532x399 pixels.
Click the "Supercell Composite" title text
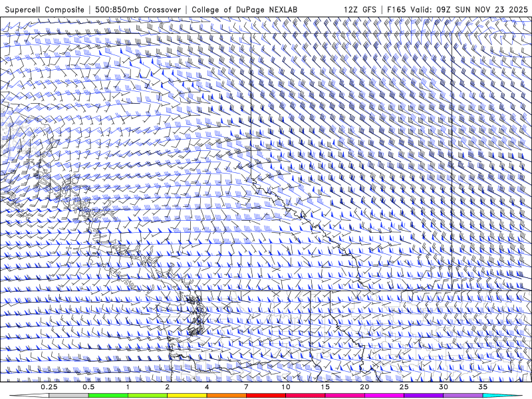point(45,9)
